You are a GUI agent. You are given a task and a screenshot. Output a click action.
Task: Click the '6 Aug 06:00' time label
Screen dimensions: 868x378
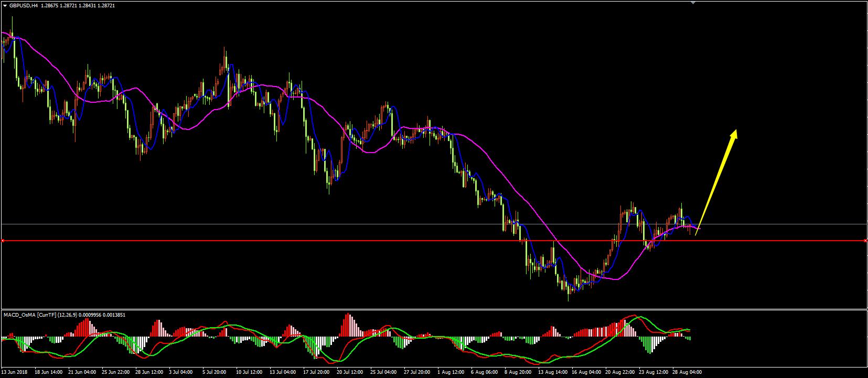pos(485,372)
